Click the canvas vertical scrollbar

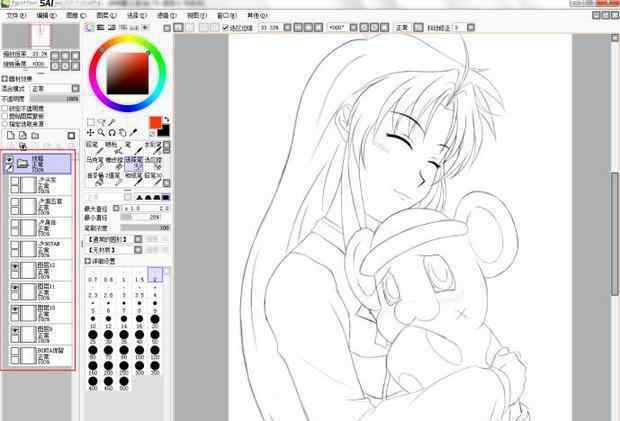pyautogui.click(x=615, y=235)
